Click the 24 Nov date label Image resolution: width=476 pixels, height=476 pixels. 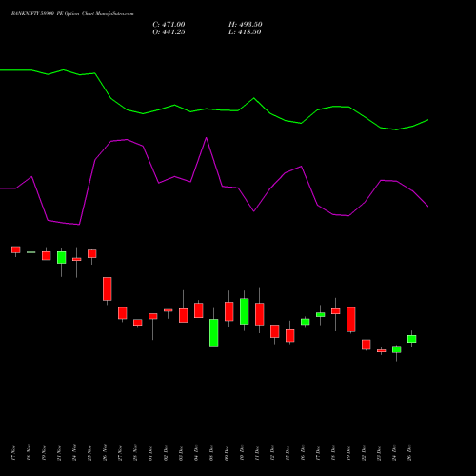point(74,453)
